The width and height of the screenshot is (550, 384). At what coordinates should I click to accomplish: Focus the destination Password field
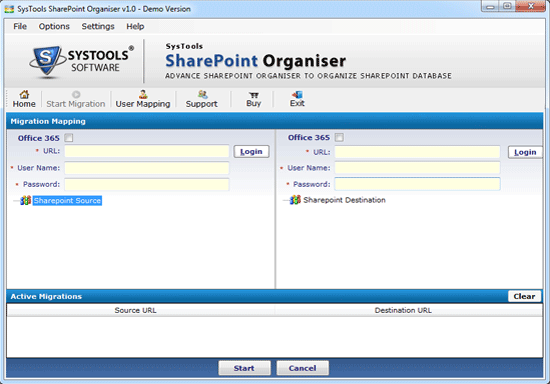tap(417, 184)
